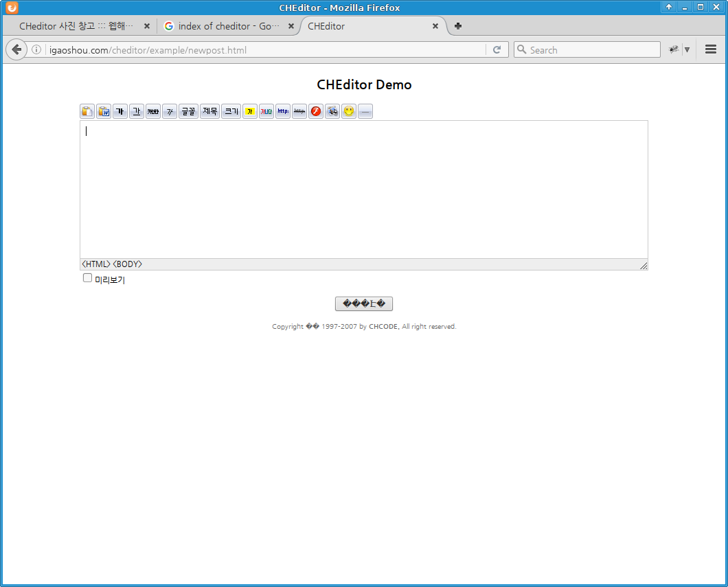
Task: Toggle the 미리보기 preview checkbox
Action: [87, 278]
